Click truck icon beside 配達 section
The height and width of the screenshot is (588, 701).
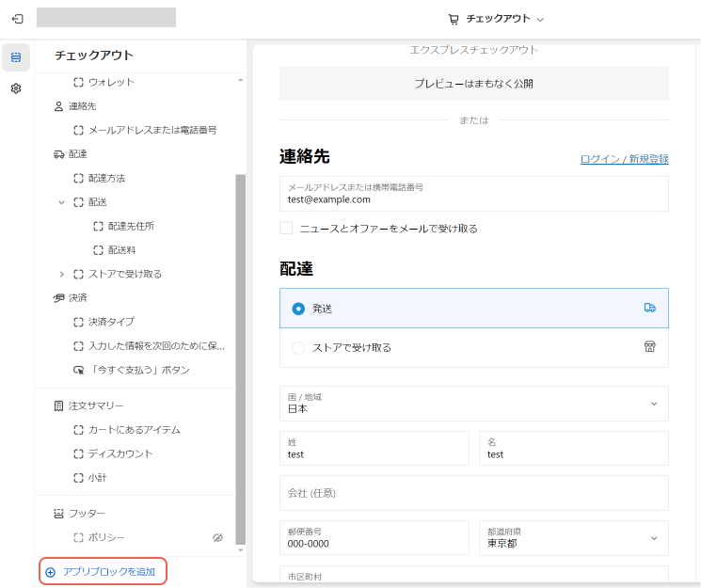pos(58,154)
